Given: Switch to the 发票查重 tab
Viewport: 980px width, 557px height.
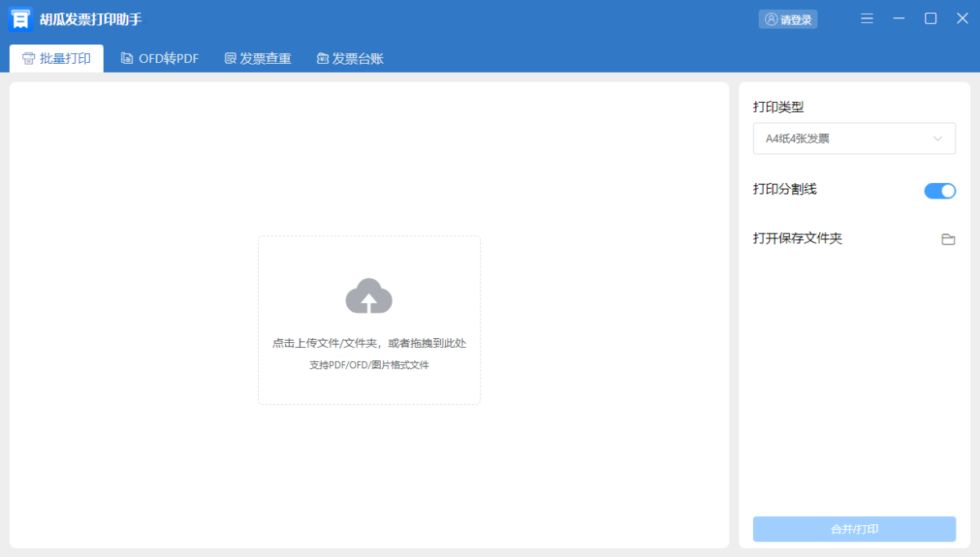Looking at the screenshot, I should (x=258, y=59).
